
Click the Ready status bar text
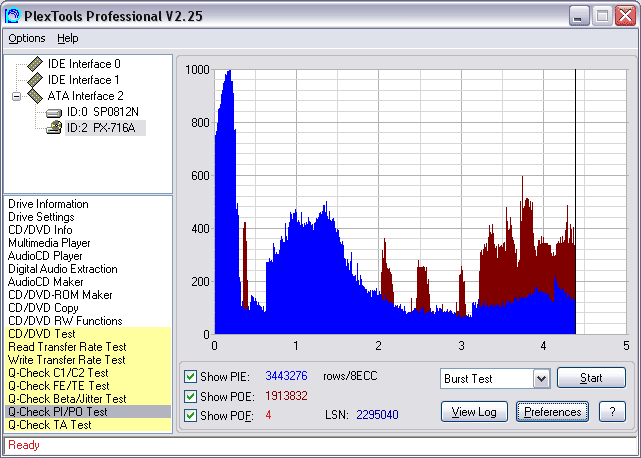[x=24, y=445]
